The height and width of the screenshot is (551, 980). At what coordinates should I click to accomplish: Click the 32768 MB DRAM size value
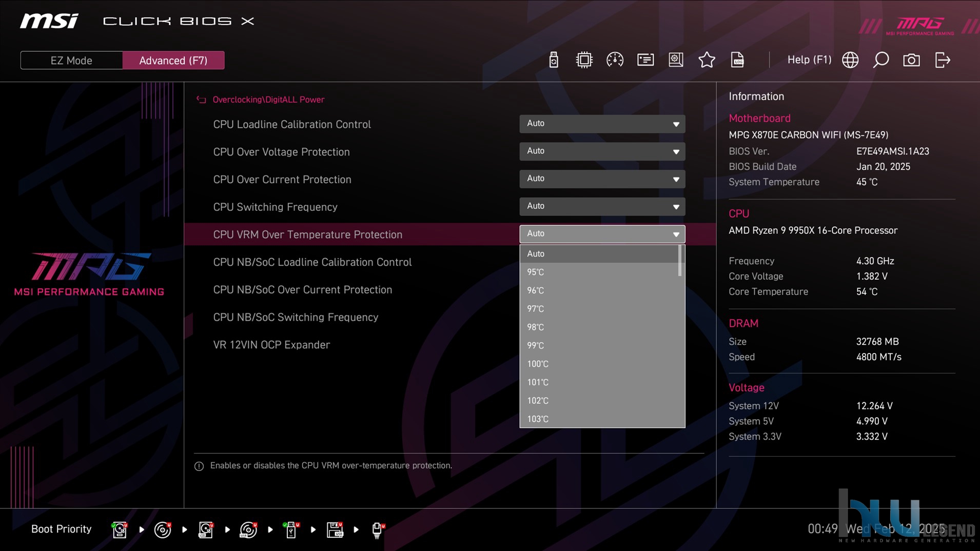click(877, 342)
